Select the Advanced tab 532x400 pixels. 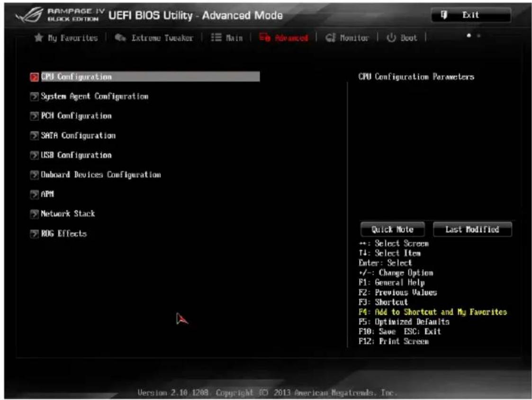click(284, 37)
